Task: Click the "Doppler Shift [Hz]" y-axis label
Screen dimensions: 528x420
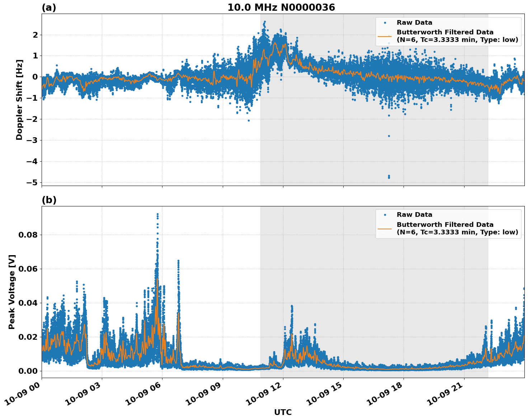Action: pyautogui.click(x=19, y=100)
